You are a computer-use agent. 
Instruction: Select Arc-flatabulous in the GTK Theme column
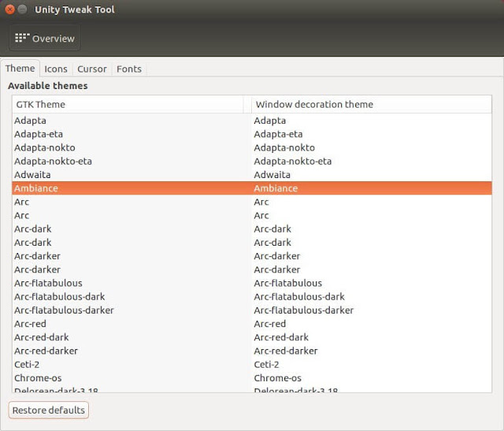point(48,283)
